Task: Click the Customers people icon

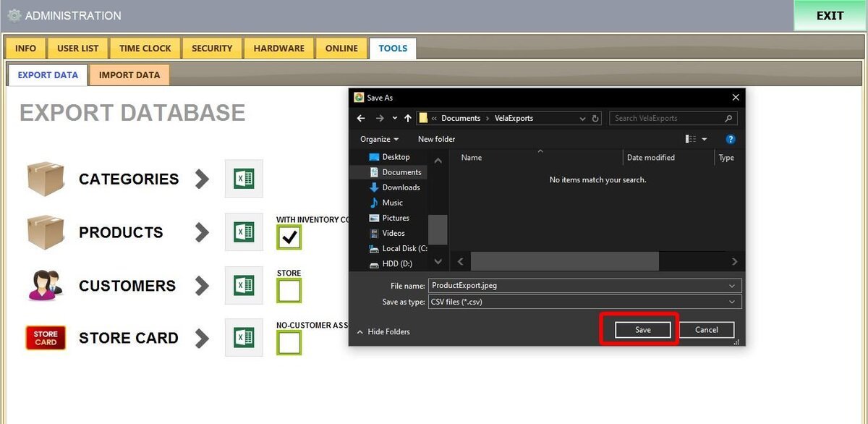Action: point(46,285)
